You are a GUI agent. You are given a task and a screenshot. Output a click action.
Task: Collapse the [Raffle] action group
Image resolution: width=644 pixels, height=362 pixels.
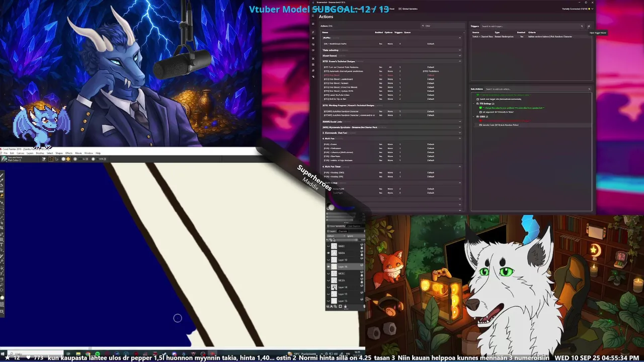click(x=460, y=38)
